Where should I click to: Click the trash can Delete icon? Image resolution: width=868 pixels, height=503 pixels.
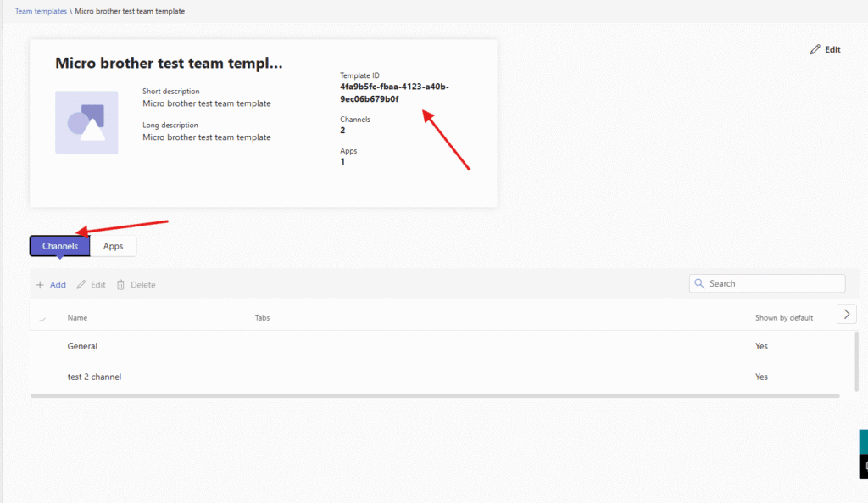click(121, 285)
